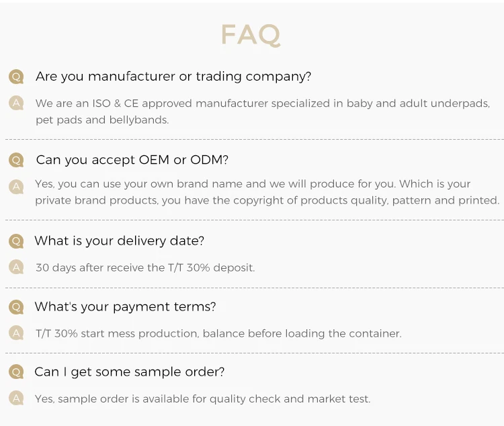
Task: Open "Can I get some sample order?" question
Action: tap(129, 372)
